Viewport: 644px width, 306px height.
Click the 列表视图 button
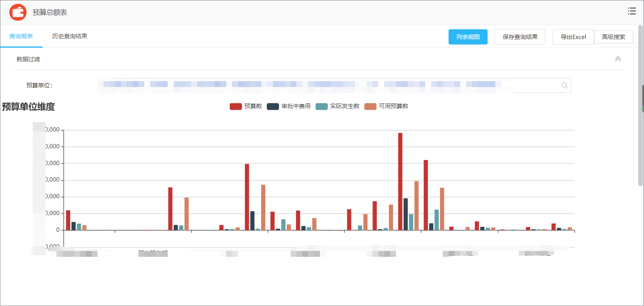tap(468, 37)
